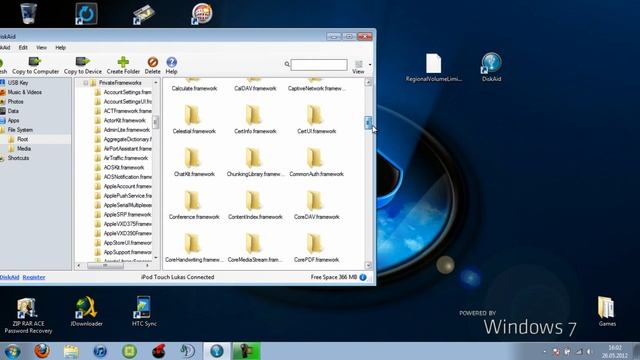Click the Register link
640x360 pixels.
pyautogui.click(x=34, y=277)
